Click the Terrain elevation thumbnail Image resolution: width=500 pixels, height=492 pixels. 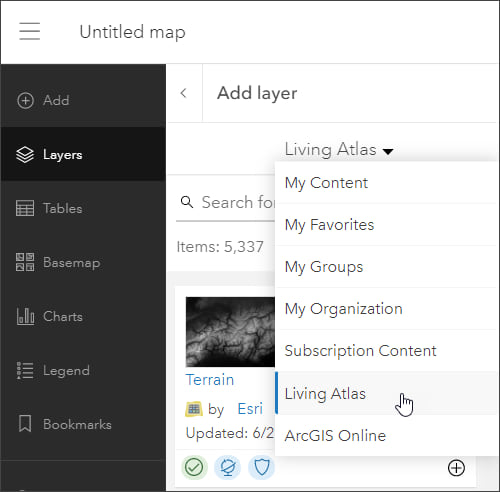230,332
